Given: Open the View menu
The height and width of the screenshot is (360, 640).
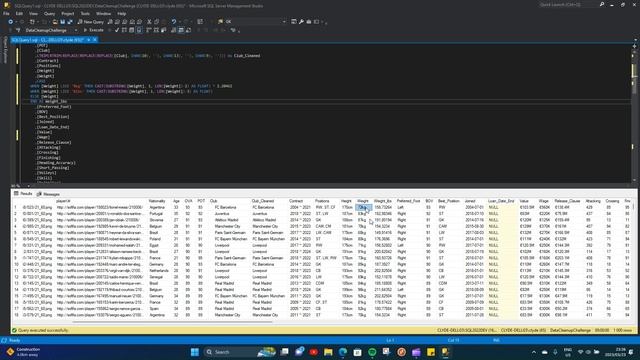Looking at the screenshot, I should [33, 13].
